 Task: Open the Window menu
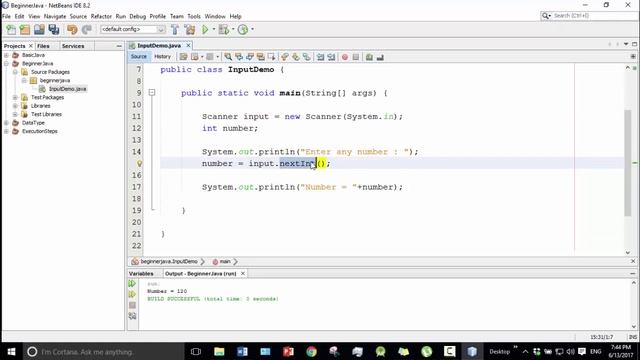(215, 16)
